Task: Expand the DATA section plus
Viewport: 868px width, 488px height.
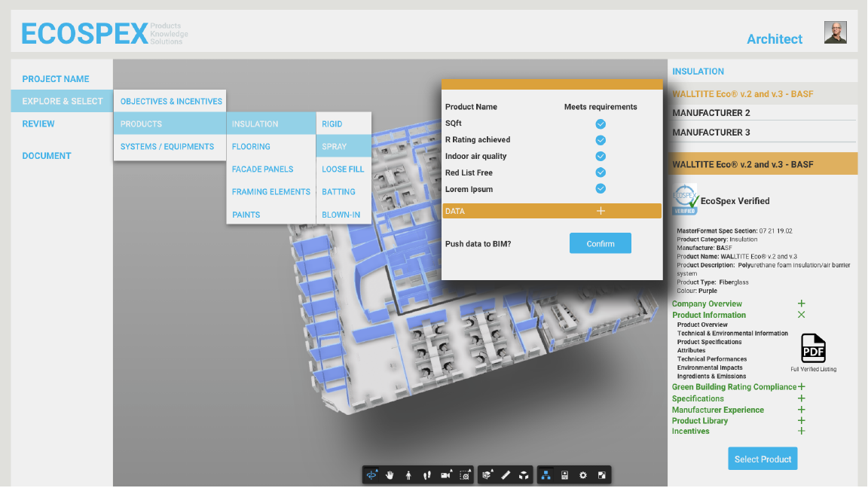Action: click(x=601, y=211)
